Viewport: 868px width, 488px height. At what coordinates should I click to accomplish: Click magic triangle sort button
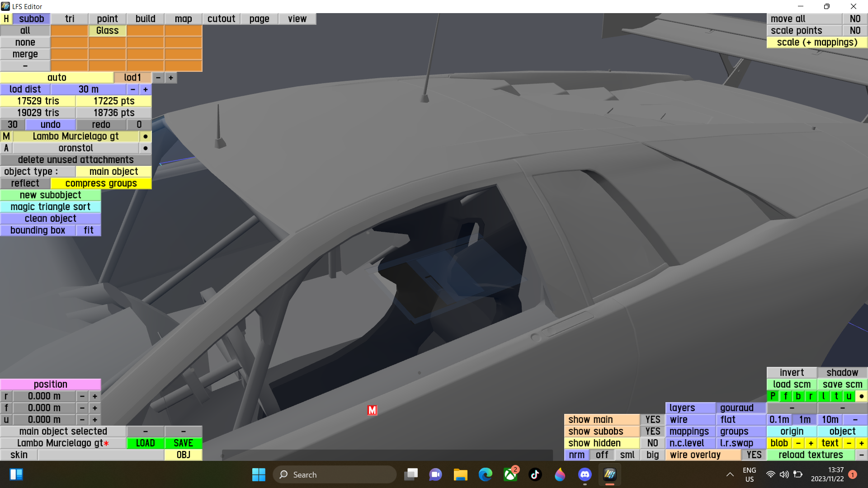coord(50,207)
